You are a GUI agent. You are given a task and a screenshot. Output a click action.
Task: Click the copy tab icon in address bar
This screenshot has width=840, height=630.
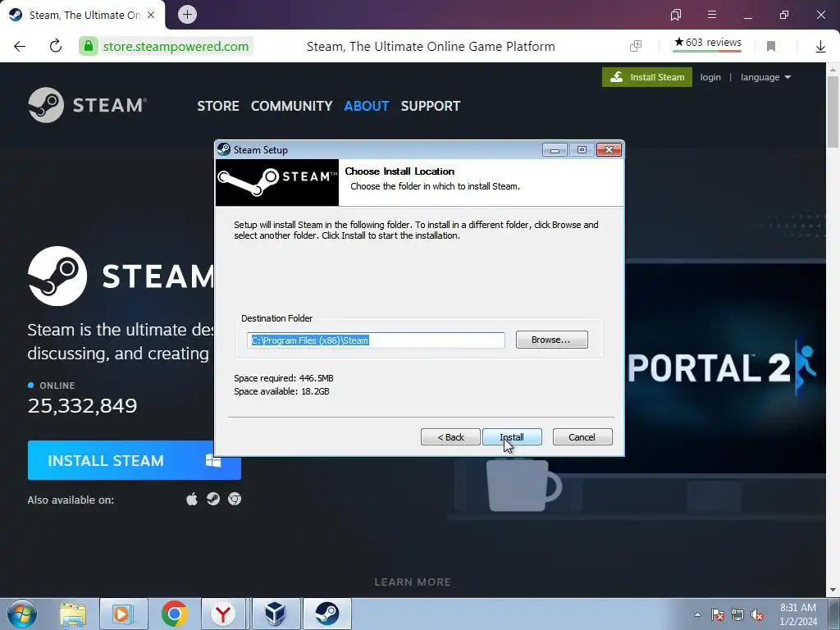point(636,47)
